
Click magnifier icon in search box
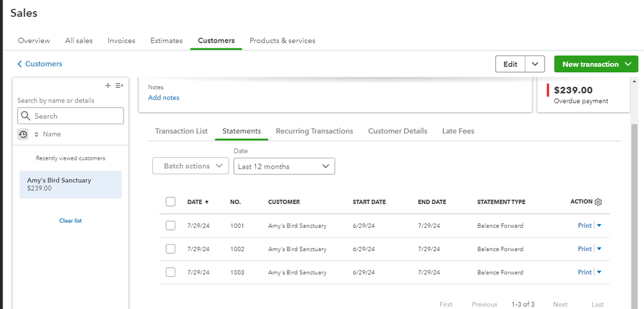[26, 116]
